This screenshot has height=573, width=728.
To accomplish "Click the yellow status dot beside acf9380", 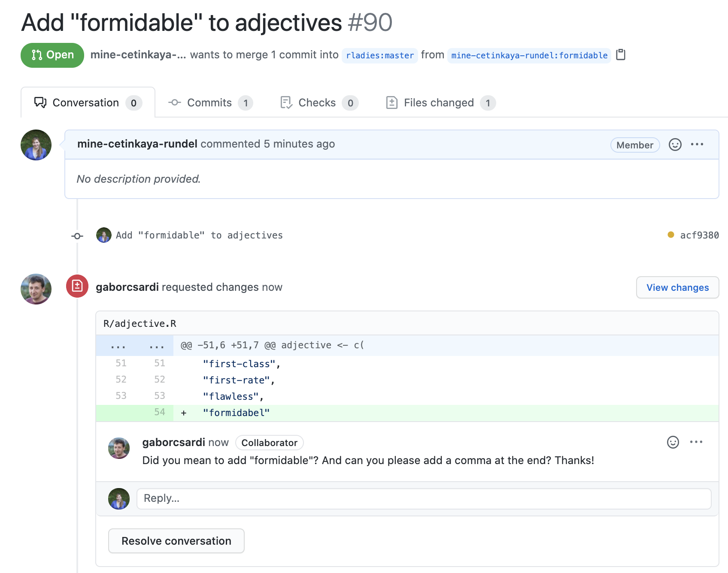I will pos(670,235).
